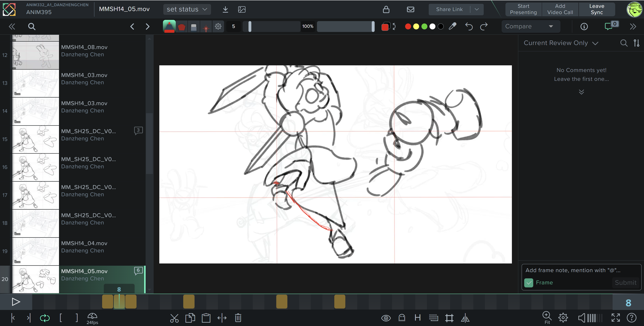This screenshot has width=644, height=326.
Task: Redo the drawing stroke
Action: 484,26
